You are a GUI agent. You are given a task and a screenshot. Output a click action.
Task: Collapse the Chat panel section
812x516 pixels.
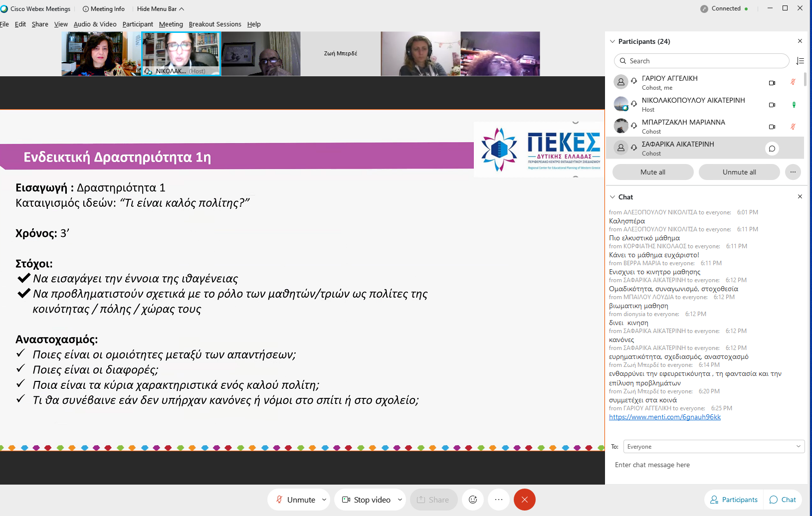612,197
